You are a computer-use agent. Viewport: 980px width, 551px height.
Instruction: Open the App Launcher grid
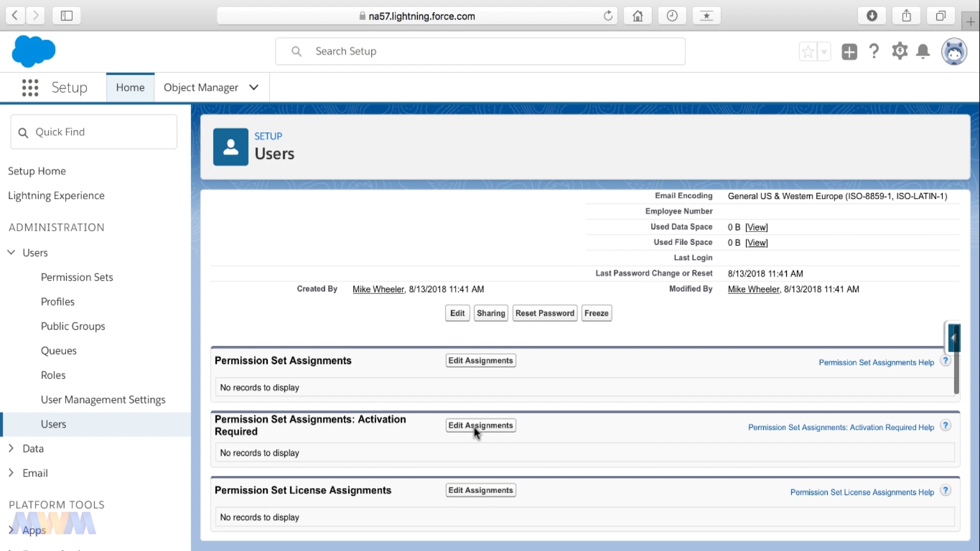point(30,88)
